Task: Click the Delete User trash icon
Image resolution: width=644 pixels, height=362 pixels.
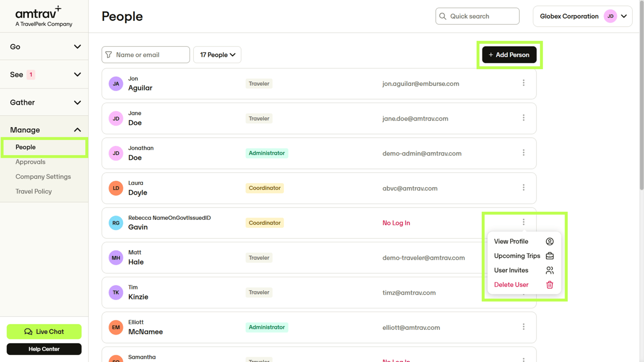Action: [x=549, y=285]
